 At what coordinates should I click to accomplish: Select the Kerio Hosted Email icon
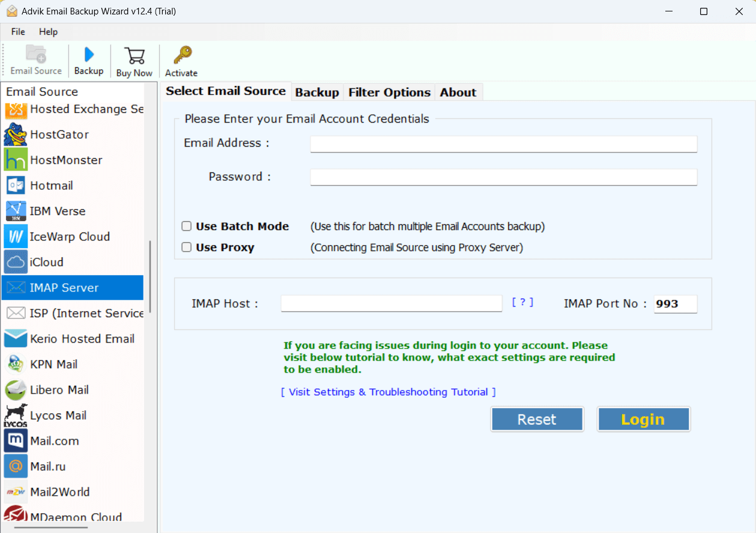pyautogui.click(x=16, y=339)
